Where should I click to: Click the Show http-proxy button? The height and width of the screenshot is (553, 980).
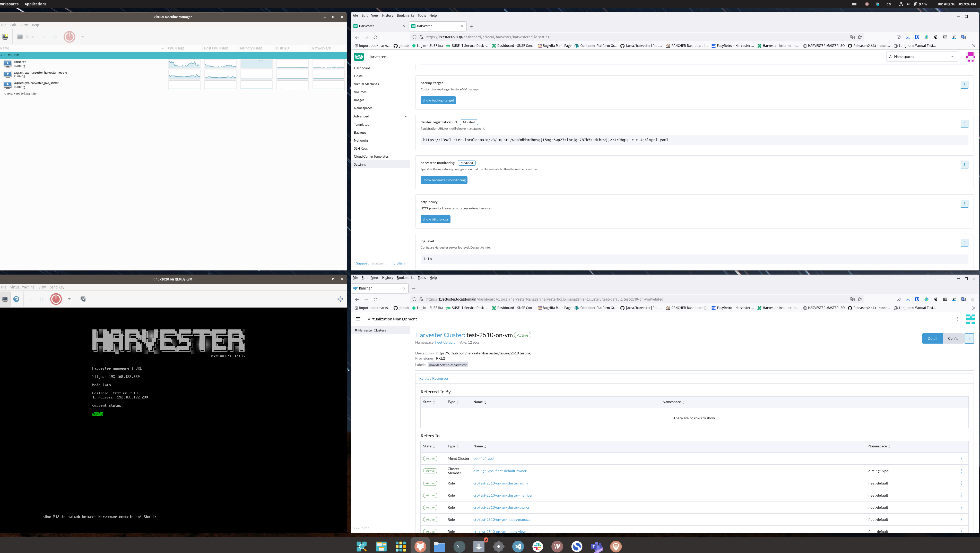pyautogui.click(x=435, y=219)
